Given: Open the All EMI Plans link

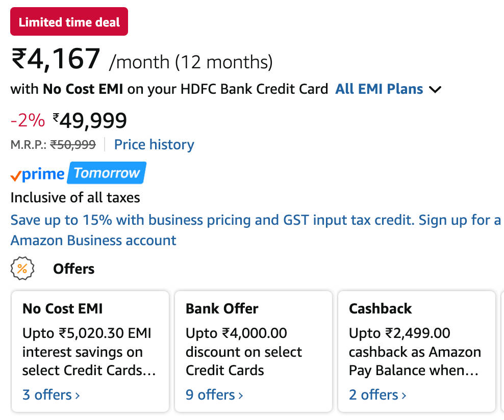Looking at the screenshot, I should (379, 89).
